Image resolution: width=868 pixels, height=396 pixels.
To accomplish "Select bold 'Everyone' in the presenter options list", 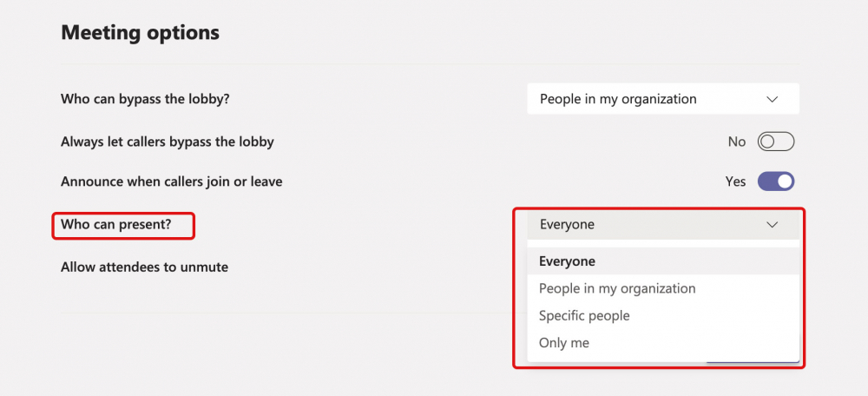I will click(568, 261).
